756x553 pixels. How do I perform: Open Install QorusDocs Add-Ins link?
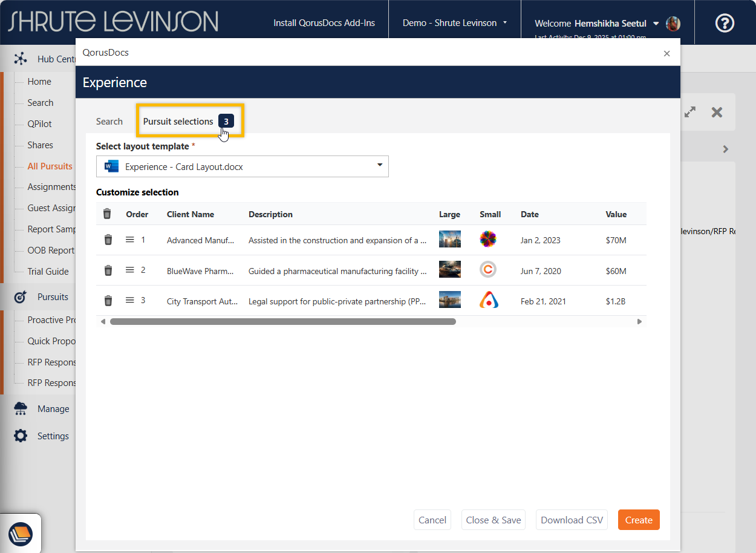(324, 23)
